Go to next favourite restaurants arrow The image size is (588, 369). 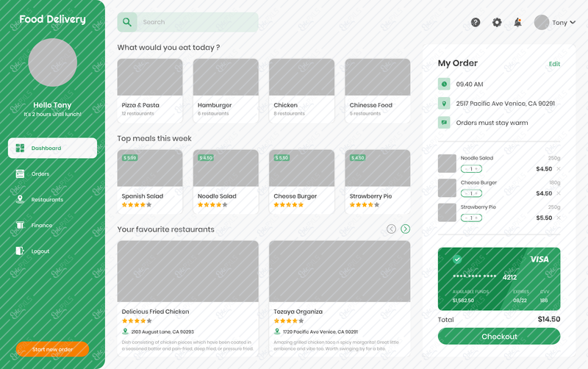(406, 229)
